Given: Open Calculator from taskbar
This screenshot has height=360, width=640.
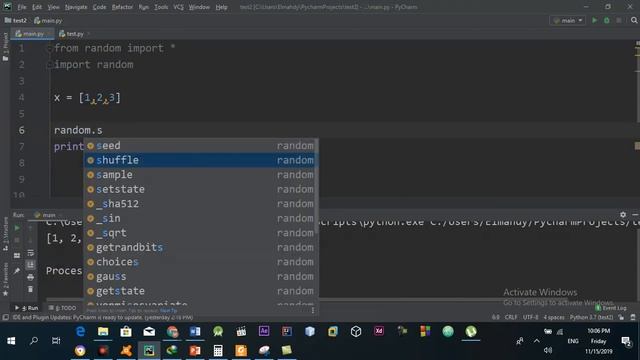Looking at the screenshot, I should (218, 351).
